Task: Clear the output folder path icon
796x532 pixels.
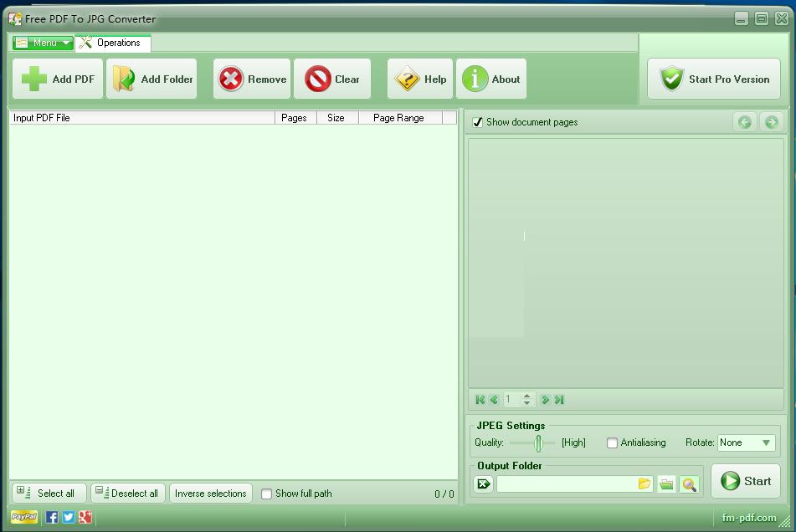Action: tap(483, 484)
